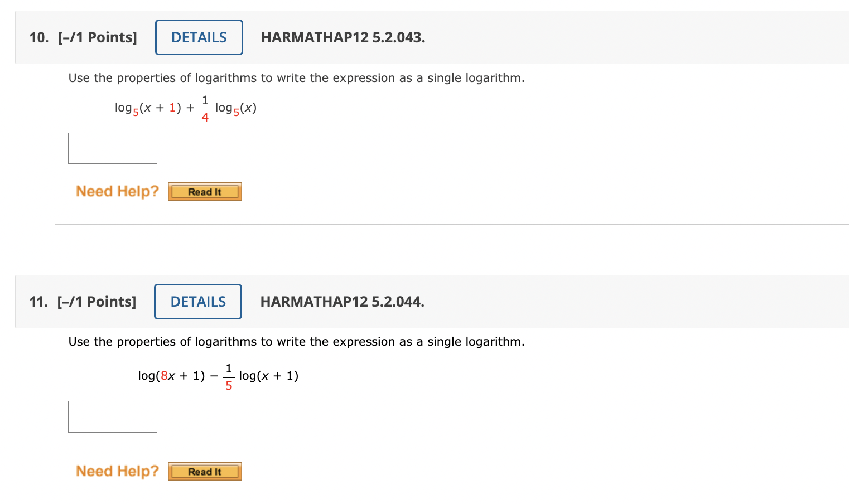Image resolution: width=849 pixels, height=504 pixels.
Task: Click the fraction 1/5 in the expression
Action: (228, 376)
